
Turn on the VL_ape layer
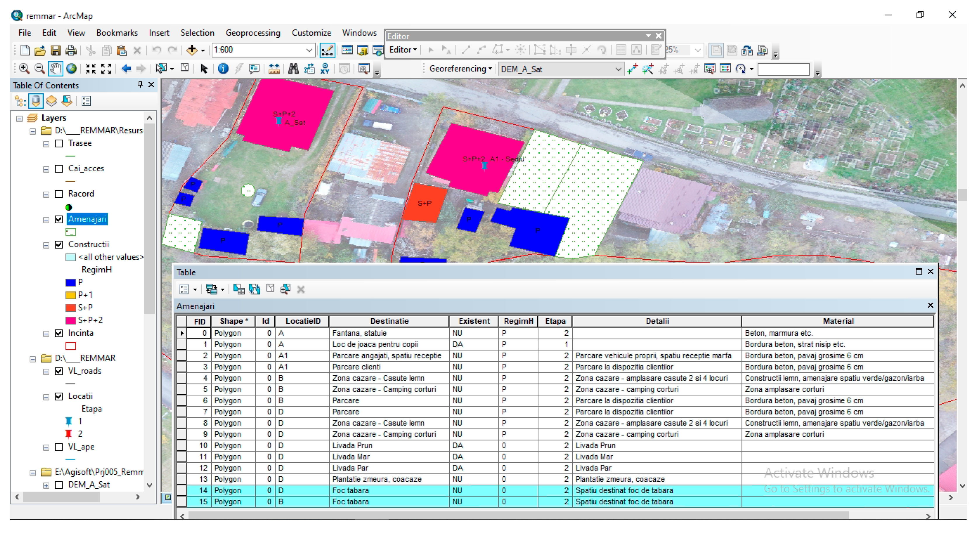[x=59, y=447]
